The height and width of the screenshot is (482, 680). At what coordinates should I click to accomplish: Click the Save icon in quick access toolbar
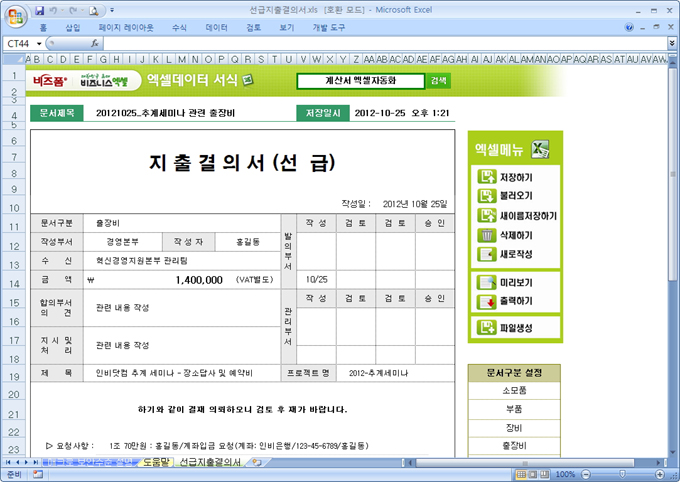point(39,10)
